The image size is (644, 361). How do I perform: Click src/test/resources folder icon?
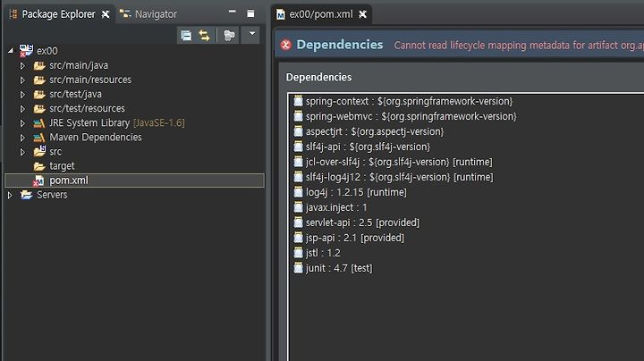click(39, 109)
